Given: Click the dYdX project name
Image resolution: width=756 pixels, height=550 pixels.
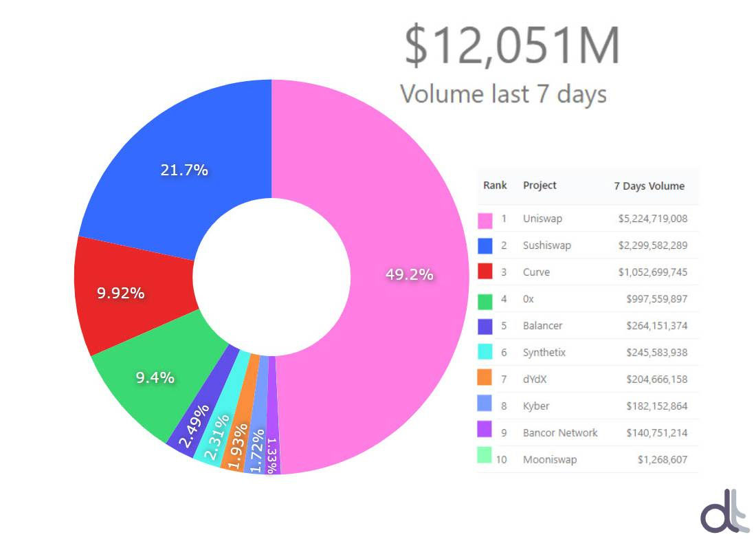Looking at the screenshot, I should [x=535, y=379].
